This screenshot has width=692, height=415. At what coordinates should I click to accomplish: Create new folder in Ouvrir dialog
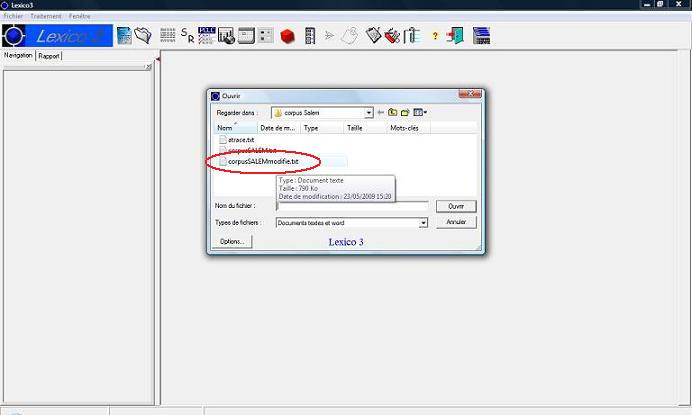coord(406,113)
